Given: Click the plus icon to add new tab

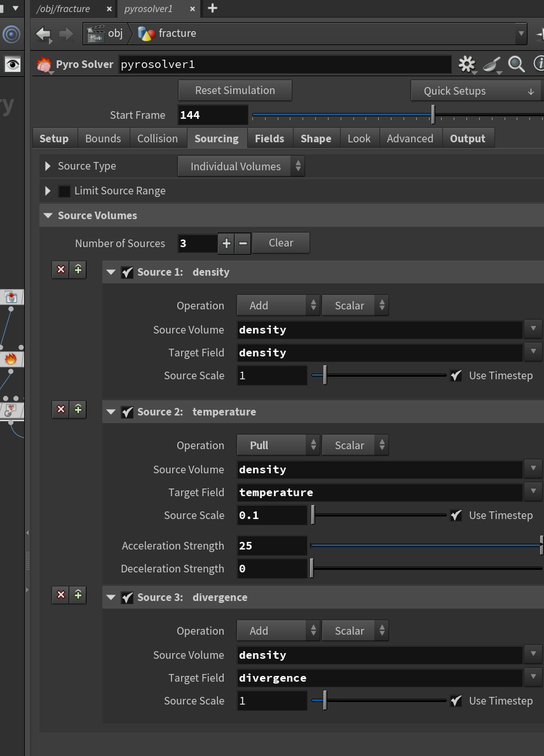Looking at the screenshot, I should 212,8.
